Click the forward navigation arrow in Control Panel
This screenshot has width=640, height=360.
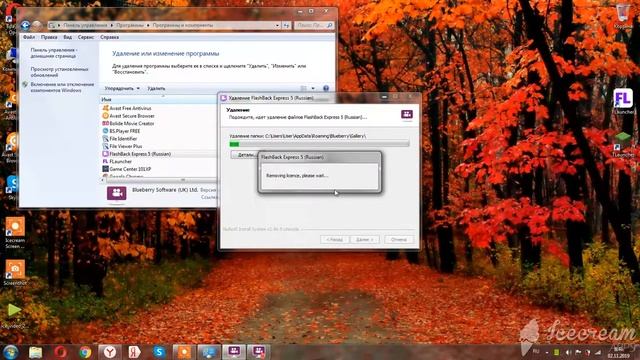pyautogui.click(x=37, y=25)
